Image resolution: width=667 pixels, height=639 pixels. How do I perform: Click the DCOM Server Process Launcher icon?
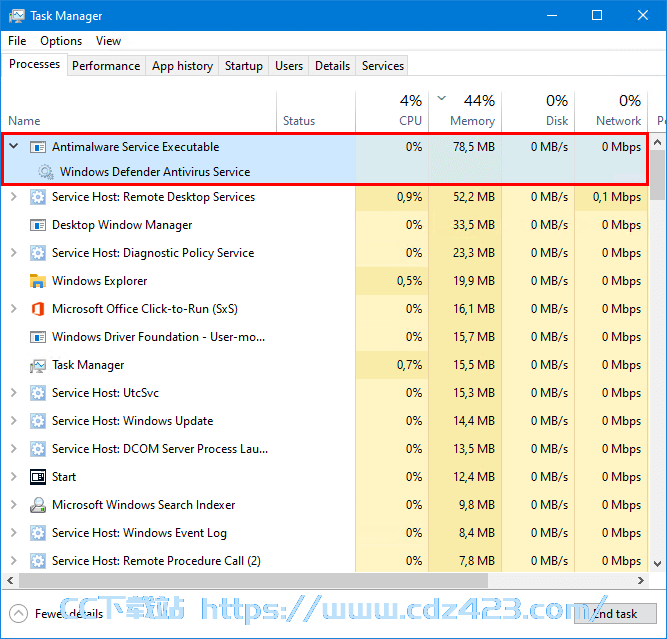coord(38,449)
